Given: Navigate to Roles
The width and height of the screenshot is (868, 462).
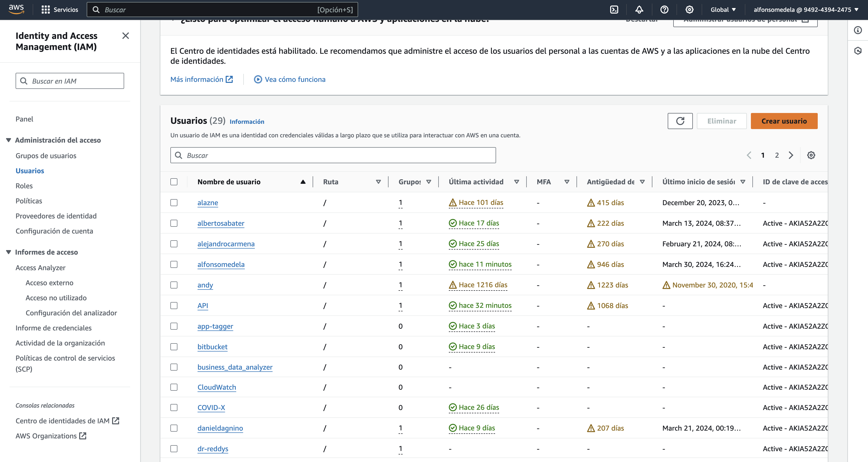Looking at the screenshot, I should point(24,186).
